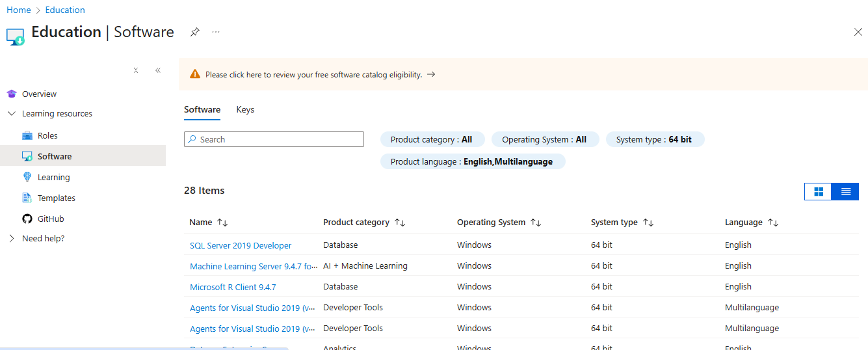The width and height of the screenshot is (868, 350).
Task: Click the Overview graduation cap icon
Action: click(x=11, y=94)
